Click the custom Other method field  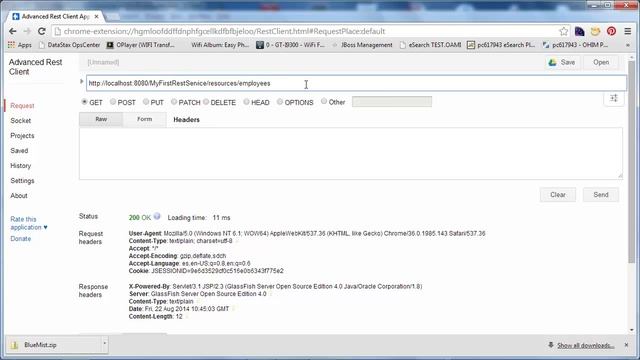tap(392, 102)
